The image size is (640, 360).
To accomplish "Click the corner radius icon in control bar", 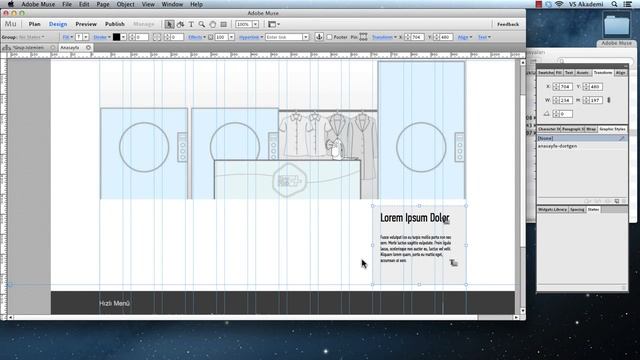I will tap(157, 37).
